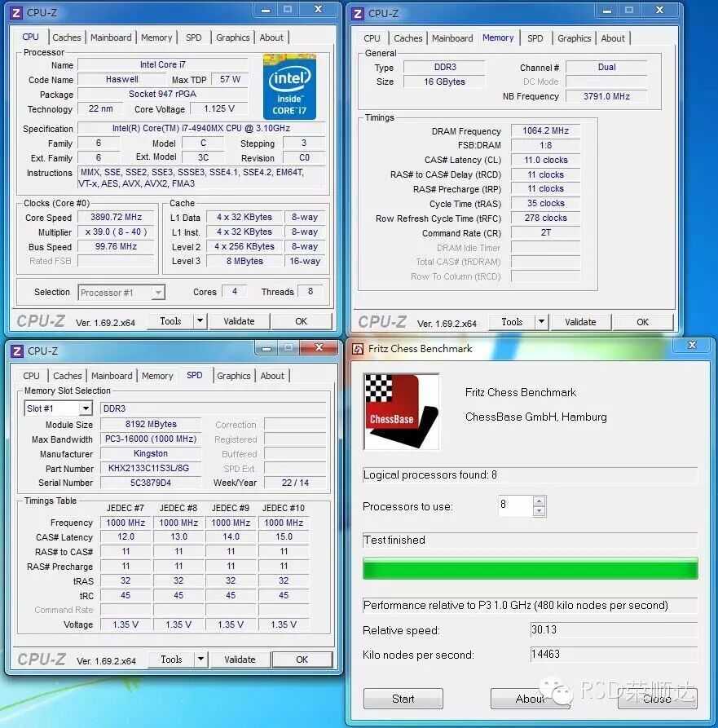The image size is (718, 728).
Task: Click the About button in Fritz Chess Benchmark
Action: (530, 699)
